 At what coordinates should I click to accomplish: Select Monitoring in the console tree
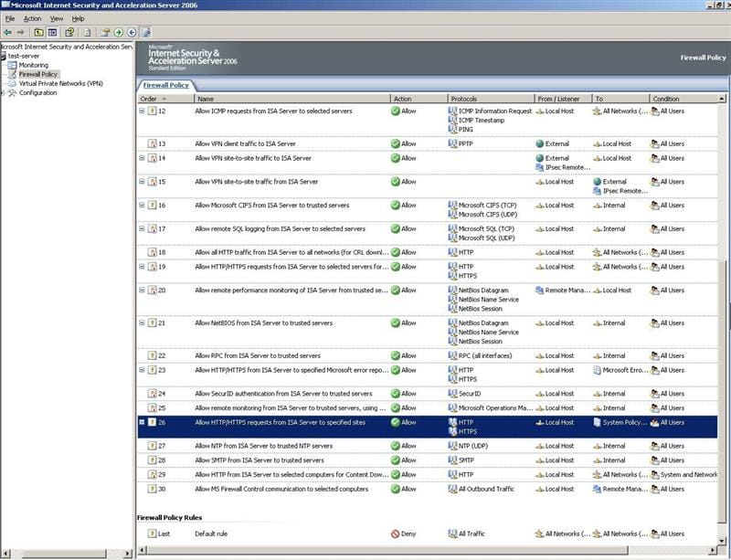(x=34, y=65)
